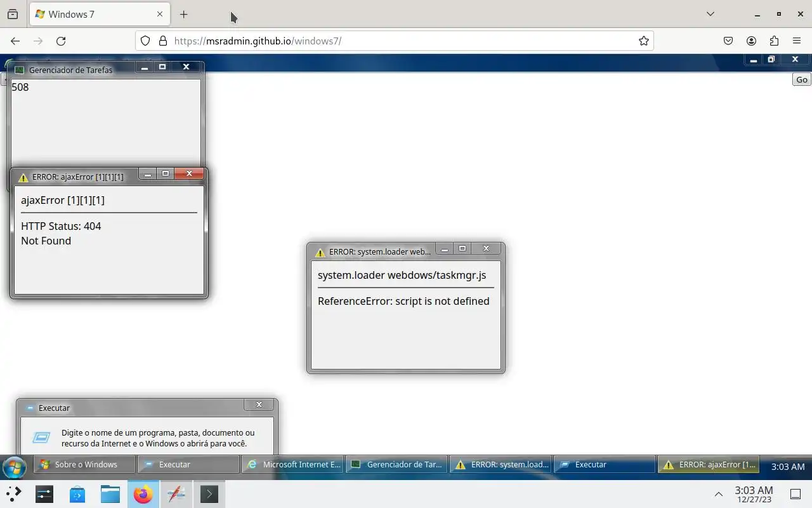
Task: Switch to Firefox in the panel
Action: click(143, 494)
